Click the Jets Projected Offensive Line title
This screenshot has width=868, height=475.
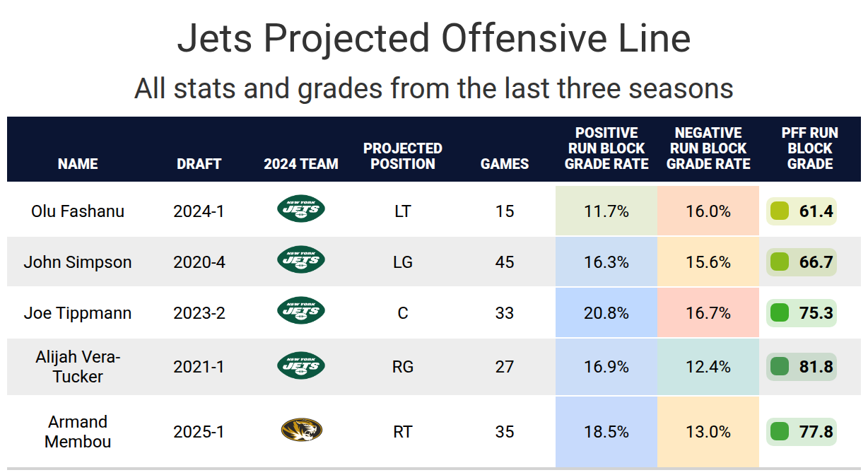pos(434,38)
